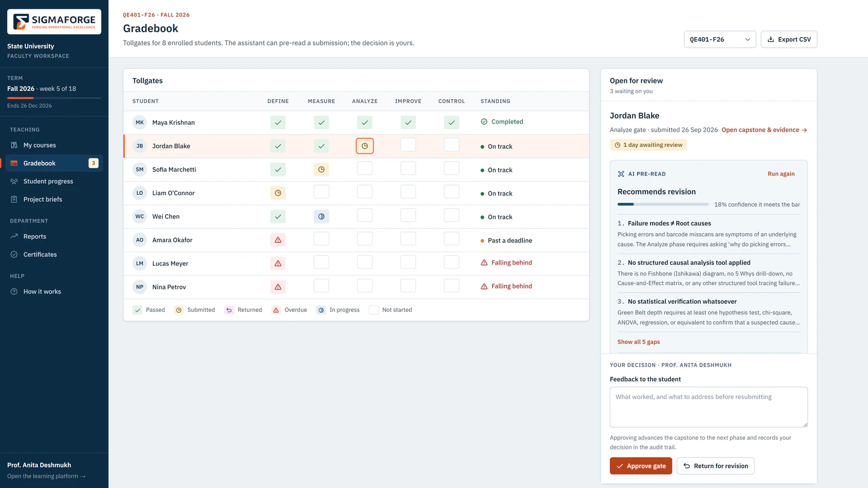Open Wei Chen's in-progress Measure gate
868x488 pixels.
321,216
